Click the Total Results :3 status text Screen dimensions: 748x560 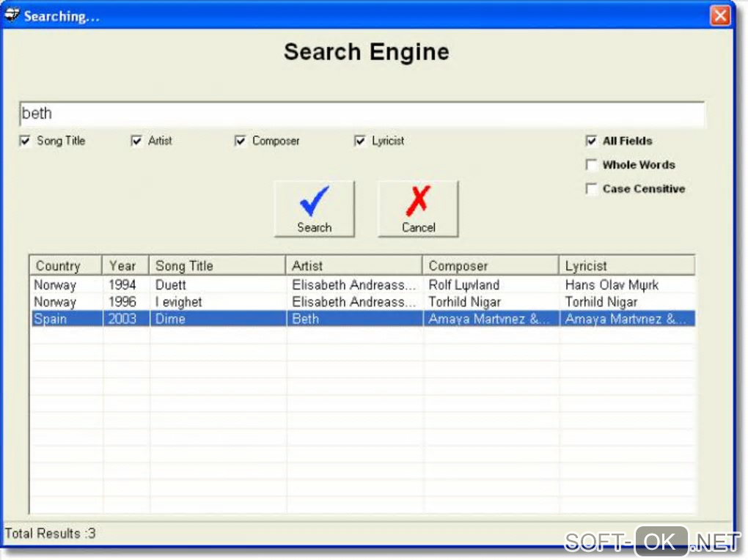coord(50,534)
